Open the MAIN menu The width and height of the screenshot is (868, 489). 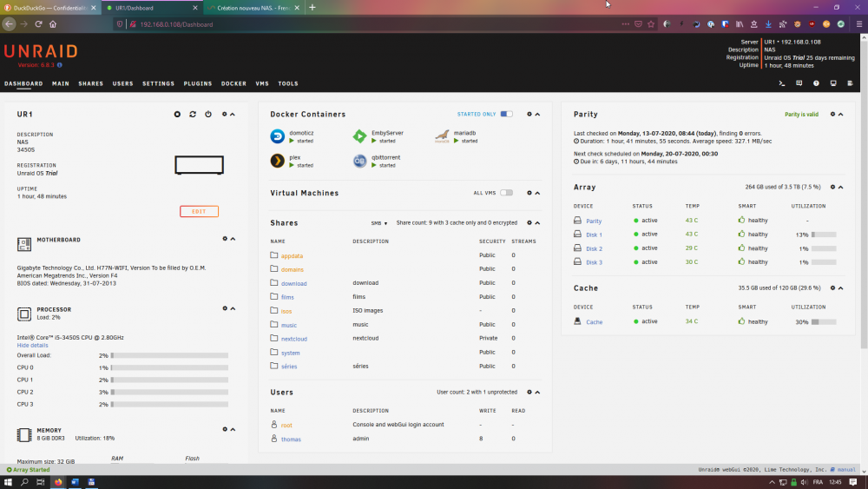pyautogui.click(x=61, y=83)
